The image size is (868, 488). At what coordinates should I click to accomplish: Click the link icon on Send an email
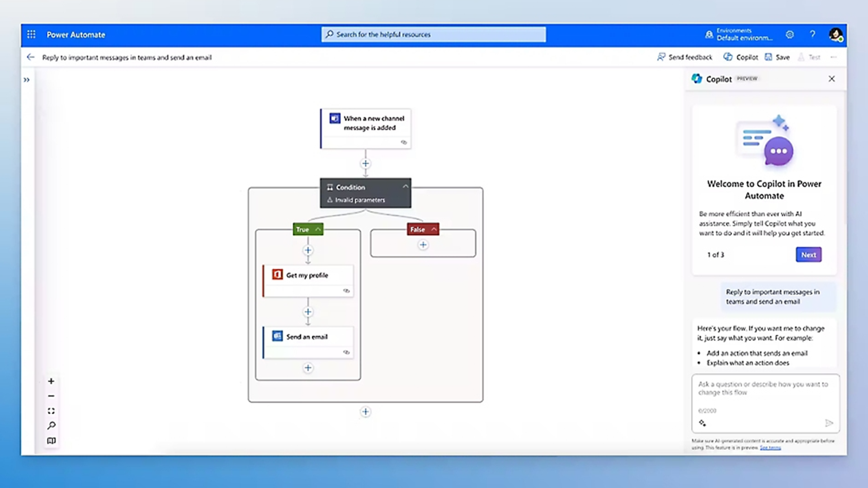346,352
